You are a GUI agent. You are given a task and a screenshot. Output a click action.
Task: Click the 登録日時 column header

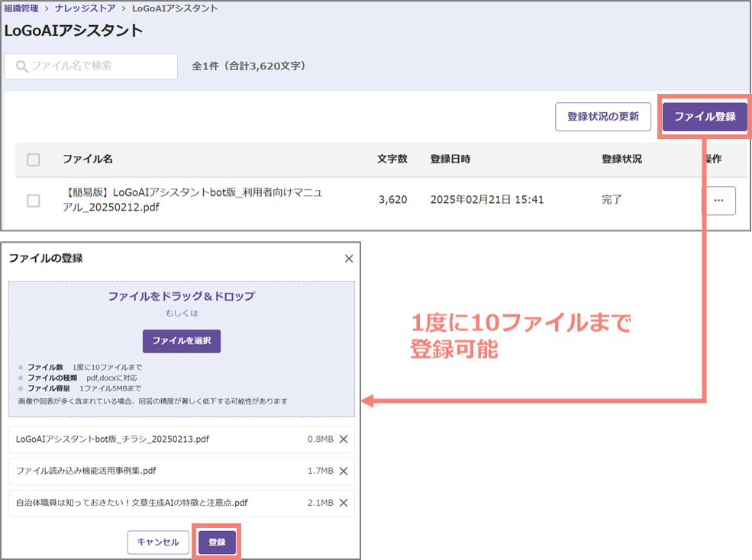tap(450, 159)
